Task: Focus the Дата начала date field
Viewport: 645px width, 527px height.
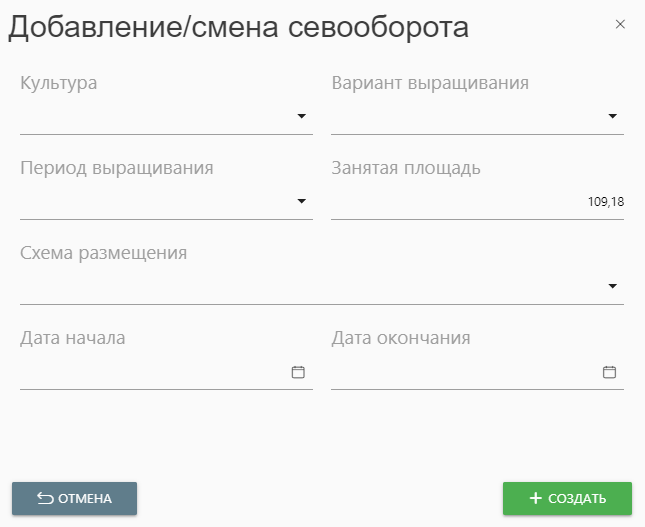Action: 150,373
